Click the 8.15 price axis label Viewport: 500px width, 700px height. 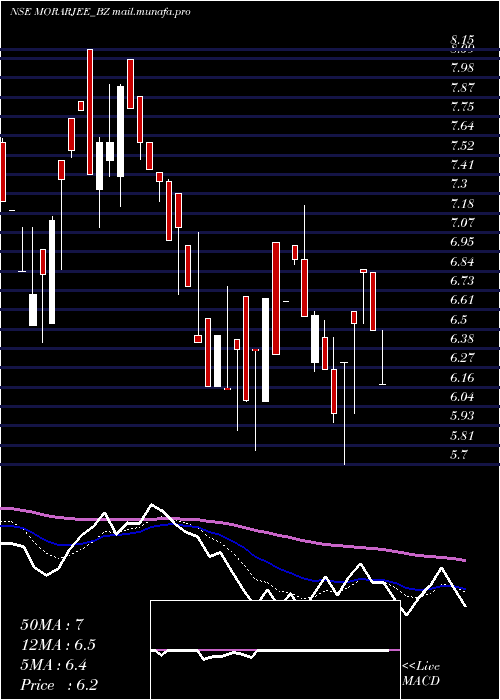tap(462, 41)
